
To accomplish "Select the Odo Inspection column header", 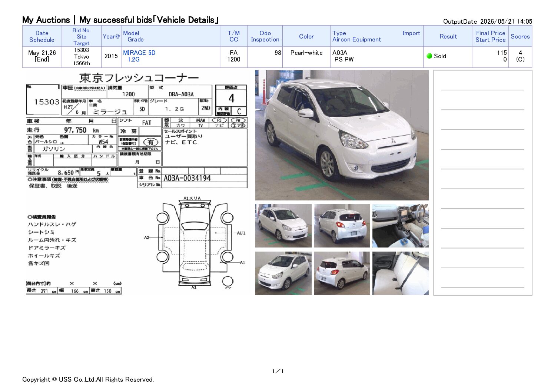I will click(265, 36).
